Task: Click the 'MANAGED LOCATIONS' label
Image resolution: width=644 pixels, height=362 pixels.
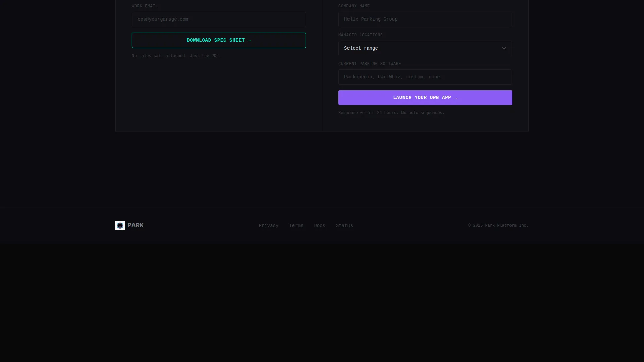Action: tap(360, 35)
